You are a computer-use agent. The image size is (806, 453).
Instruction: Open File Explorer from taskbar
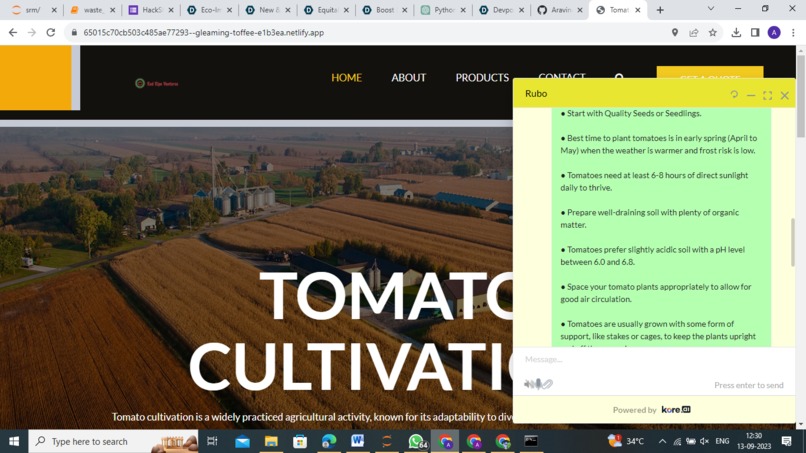[271, 441]
